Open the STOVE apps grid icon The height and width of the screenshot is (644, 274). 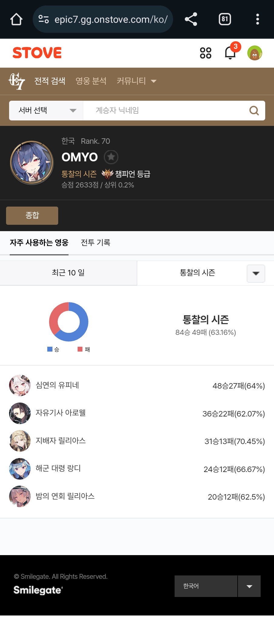coord(206,53)
